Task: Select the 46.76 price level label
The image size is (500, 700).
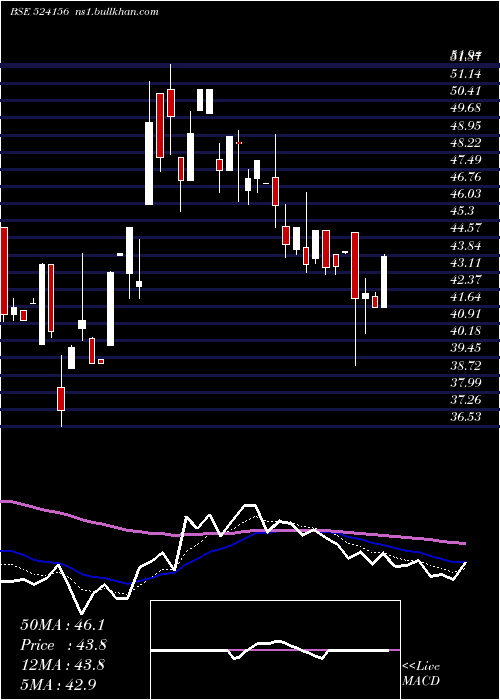Action: click(465, 177)
